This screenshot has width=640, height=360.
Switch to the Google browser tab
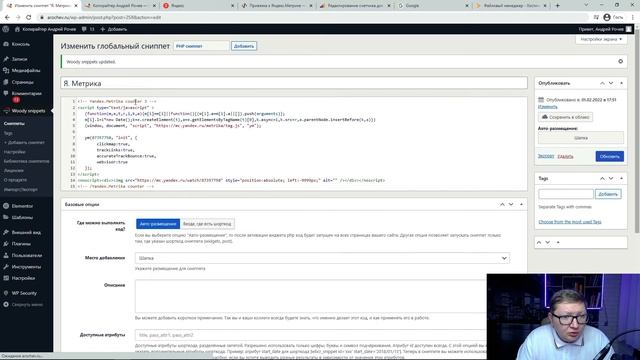point(433,6)
